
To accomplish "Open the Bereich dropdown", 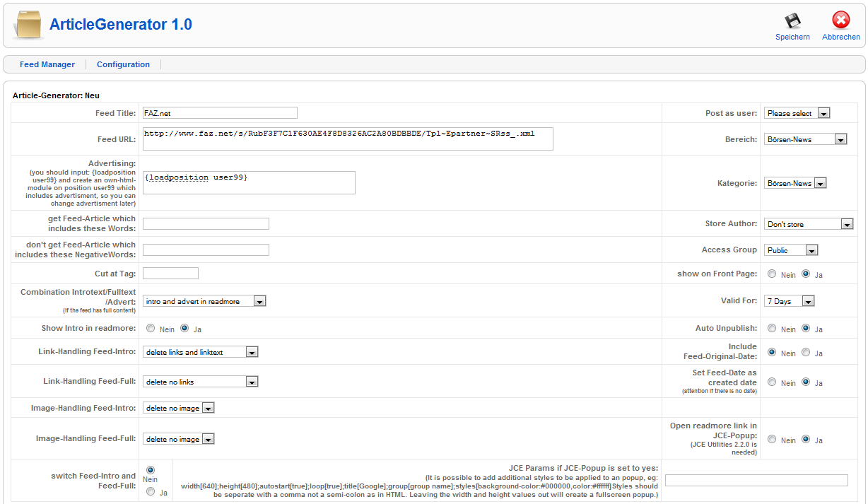I will pos(805,139).
